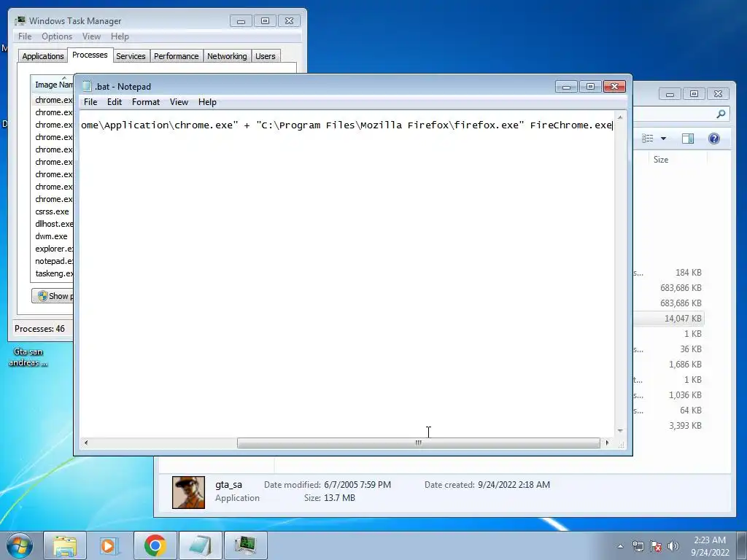Click the Explorer search magnifier icon
747x560 pixels.
pos(721,114)
